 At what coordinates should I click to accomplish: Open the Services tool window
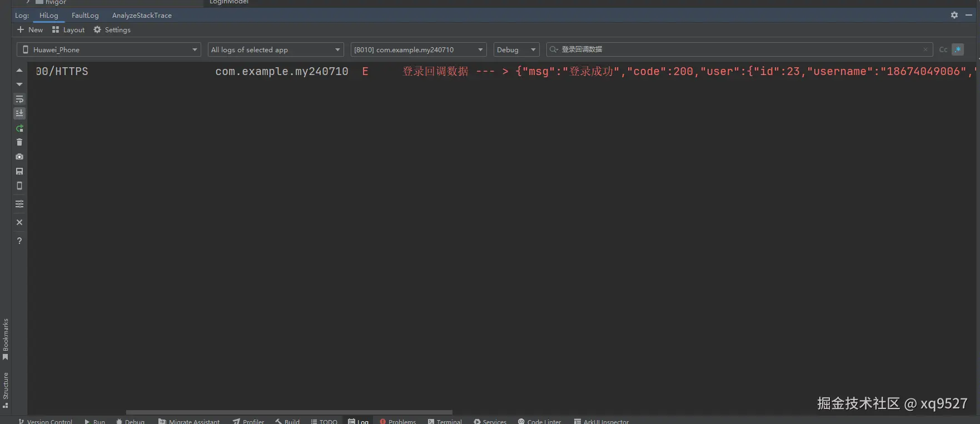(490, 421)
